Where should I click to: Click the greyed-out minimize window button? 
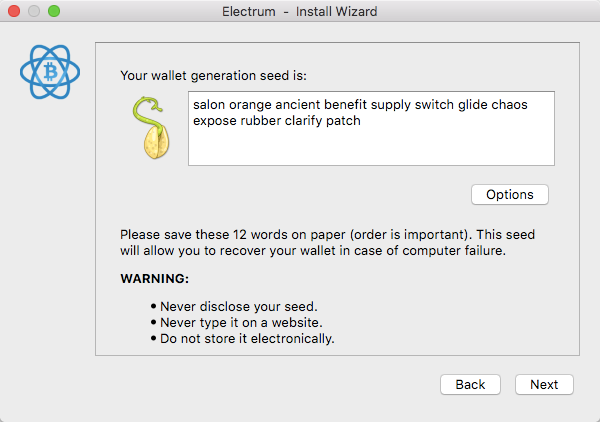click(34, 11)
